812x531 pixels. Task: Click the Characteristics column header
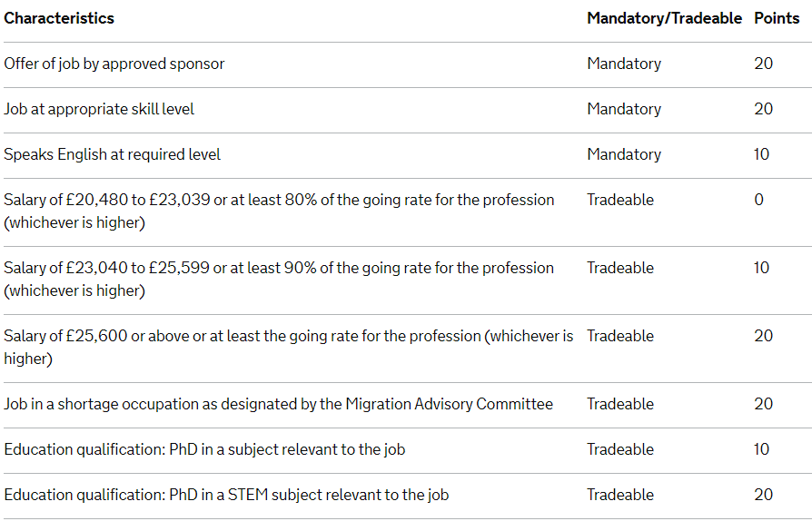coord(59,19)
